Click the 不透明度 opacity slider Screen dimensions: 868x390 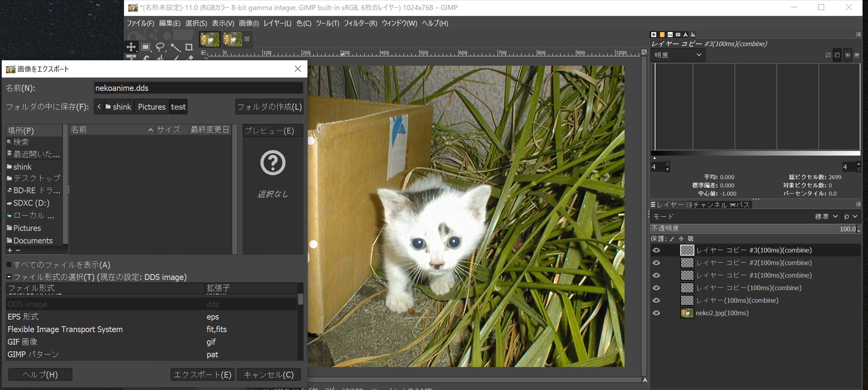click(x=741, y=229)
